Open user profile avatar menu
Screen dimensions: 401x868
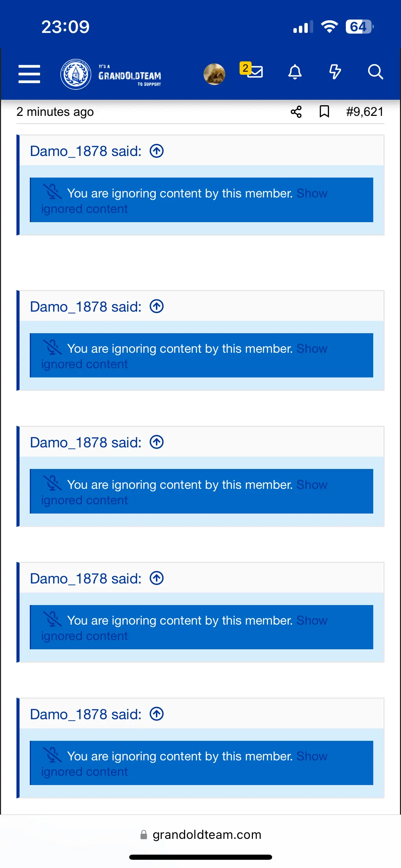214,74
